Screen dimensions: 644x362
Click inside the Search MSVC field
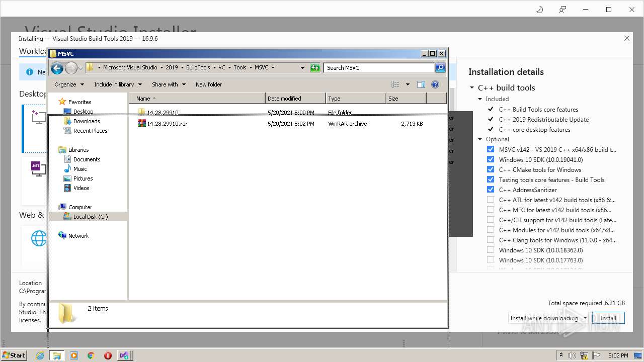pyautogui.click(x=380, y=67)
